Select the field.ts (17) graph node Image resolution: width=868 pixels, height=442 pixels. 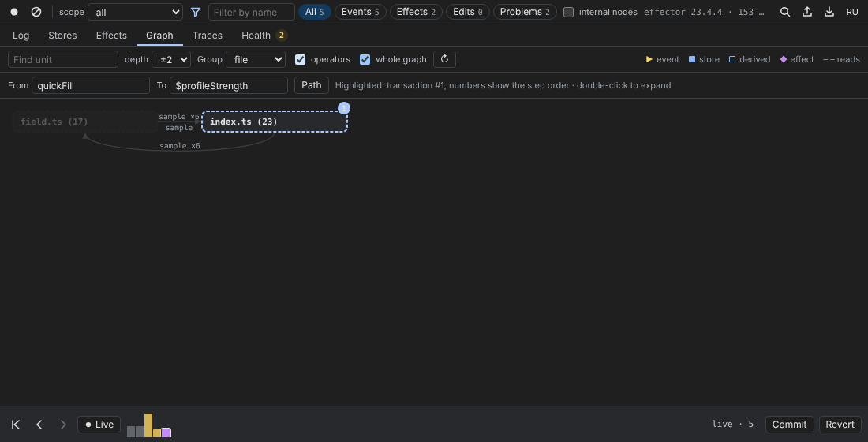point(85,122)
